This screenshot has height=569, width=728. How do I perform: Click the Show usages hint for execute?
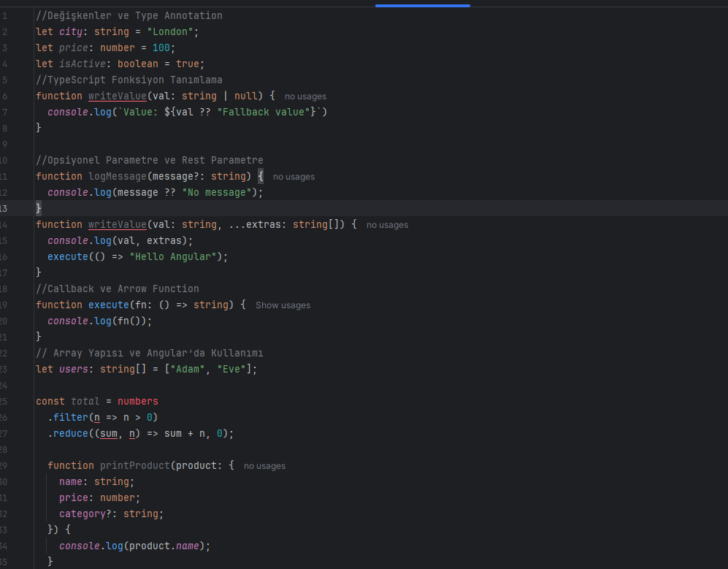[283, 305]
